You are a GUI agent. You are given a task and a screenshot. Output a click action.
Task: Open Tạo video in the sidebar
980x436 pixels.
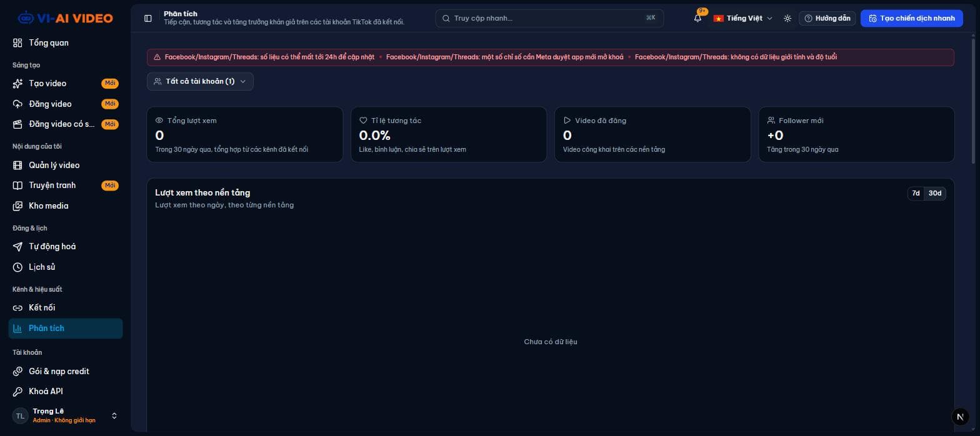pyautogui.click(x=66, y=83)
